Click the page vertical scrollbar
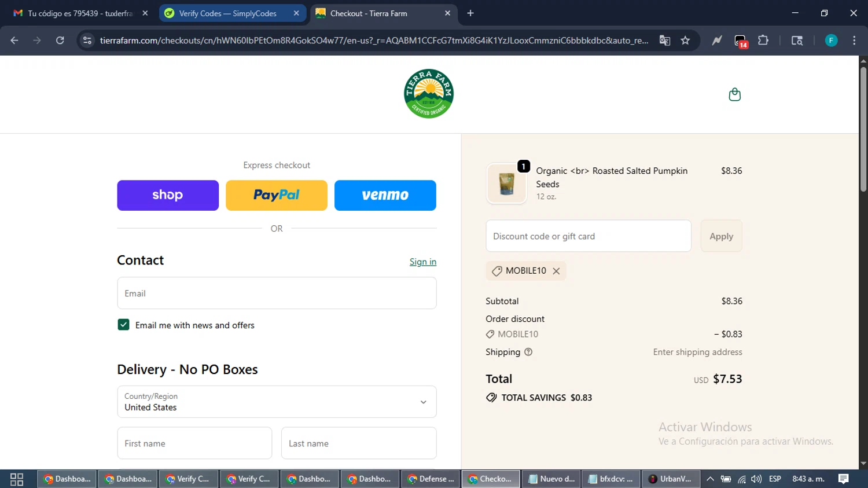868x488 pixels. [863, 130]
